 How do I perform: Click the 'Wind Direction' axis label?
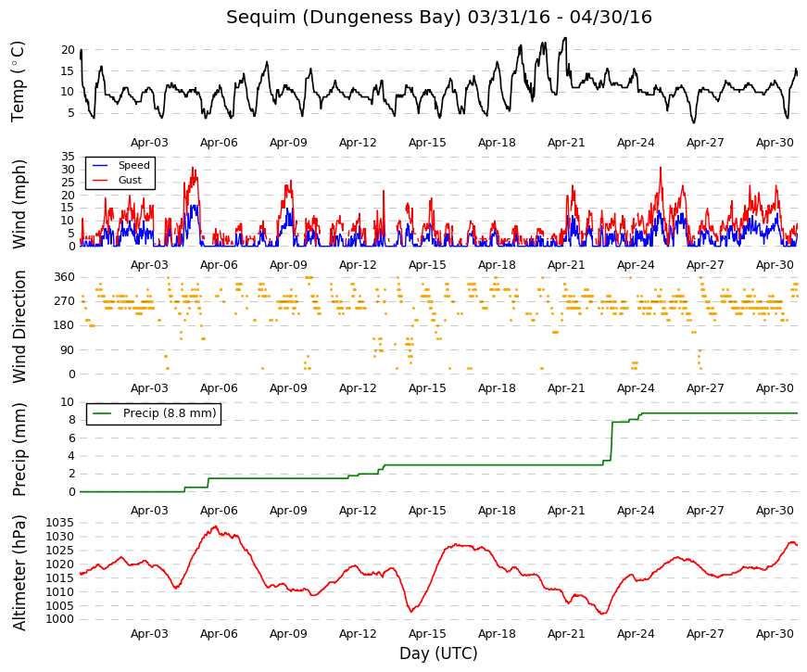click(19, 326)
